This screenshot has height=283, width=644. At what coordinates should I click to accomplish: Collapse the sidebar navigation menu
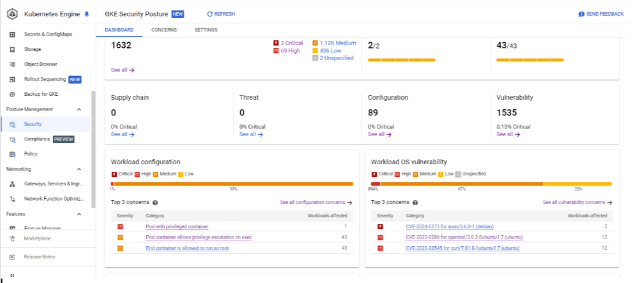[12, 275]
